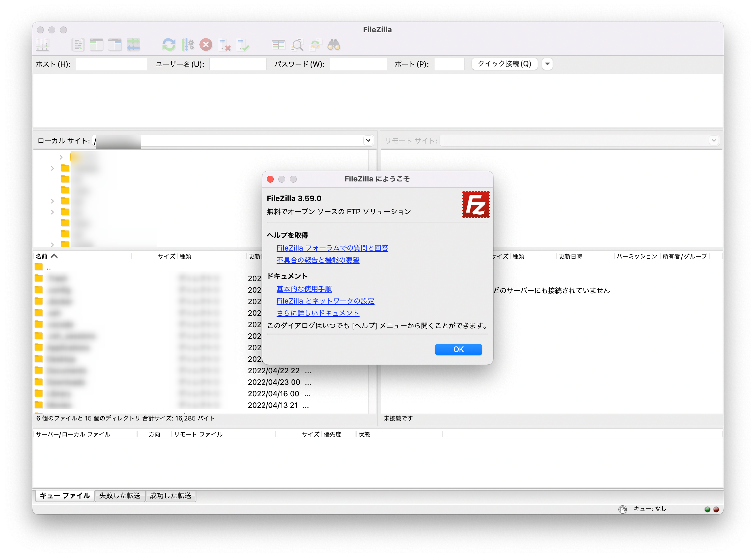756x557 pixels.
Task: Click the 未接続です status text
Action: [398, 418]
